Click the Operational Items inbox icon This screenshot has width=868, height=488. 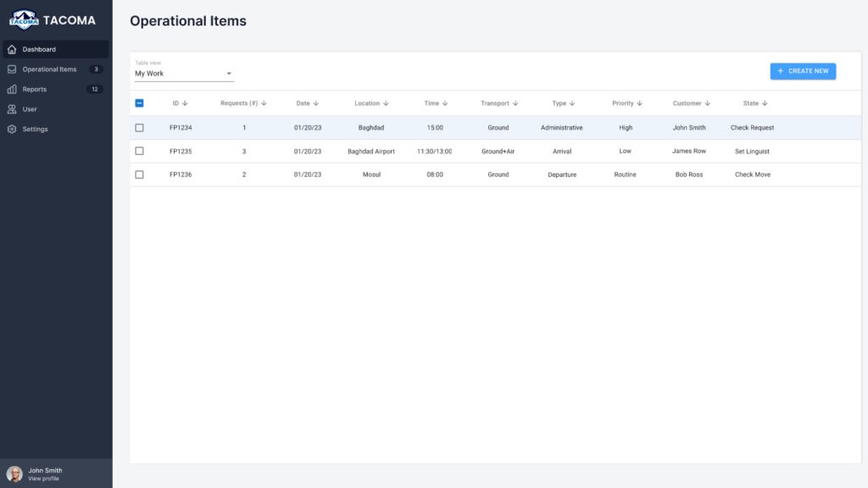12,69
